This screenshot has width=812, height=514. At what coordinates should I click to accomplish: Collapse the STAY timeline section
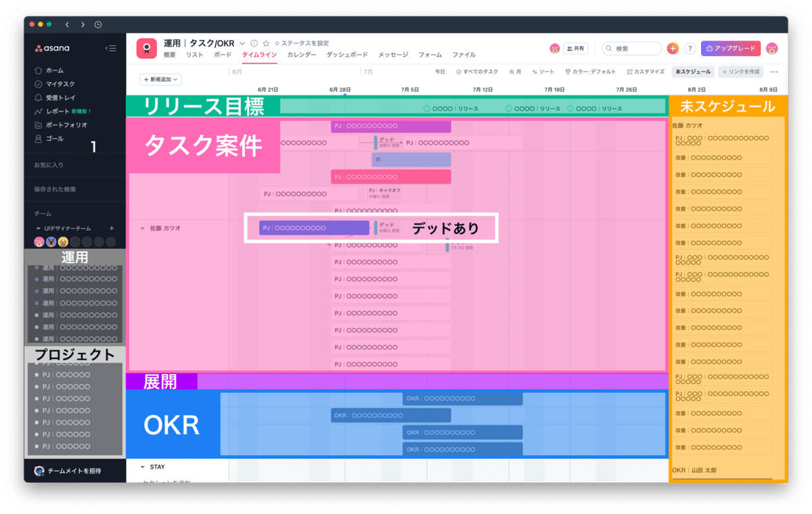(143, 467)
